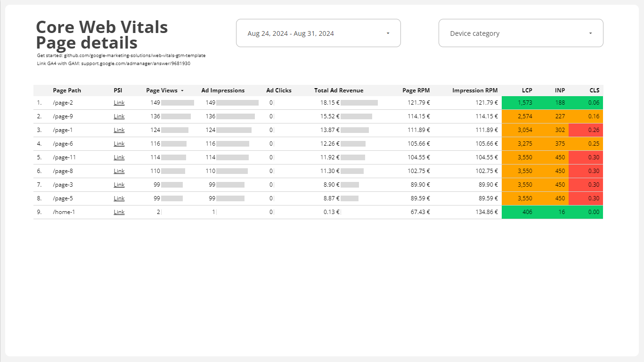Sort the table by LCP column
The width and height of the screenshot is (644, 362).
[x=527, y=90]
